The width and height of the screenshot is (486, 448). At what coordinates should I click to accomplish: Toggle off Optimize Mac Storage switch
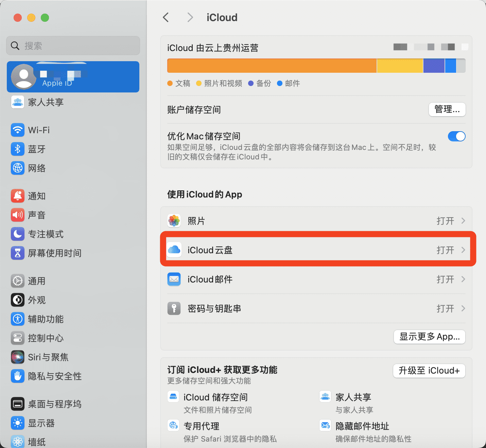coord(456,136)
